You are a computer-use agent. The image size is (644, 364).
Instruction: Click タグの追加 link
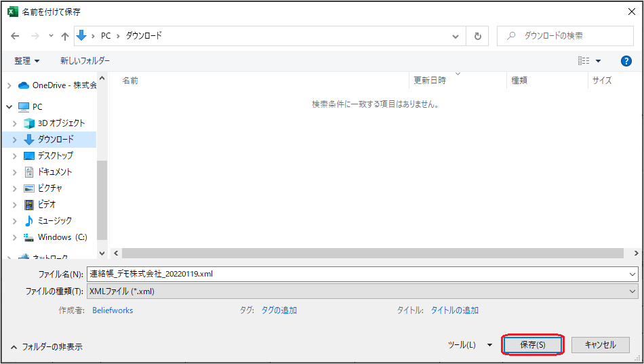[279, 310]
